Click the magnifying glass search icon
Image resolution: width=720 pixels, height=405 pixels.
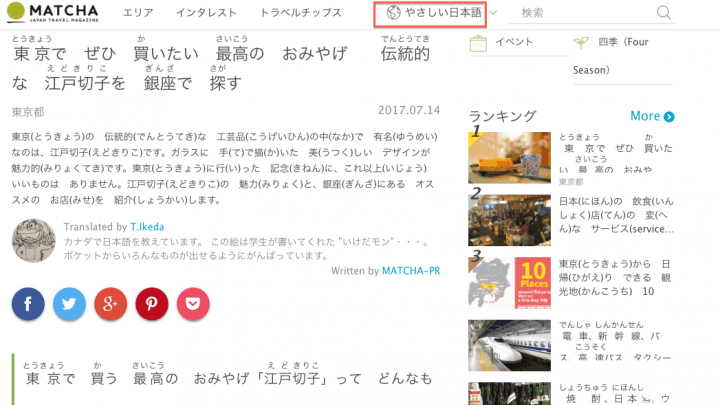pyautogui.click(x=664, y=12)
